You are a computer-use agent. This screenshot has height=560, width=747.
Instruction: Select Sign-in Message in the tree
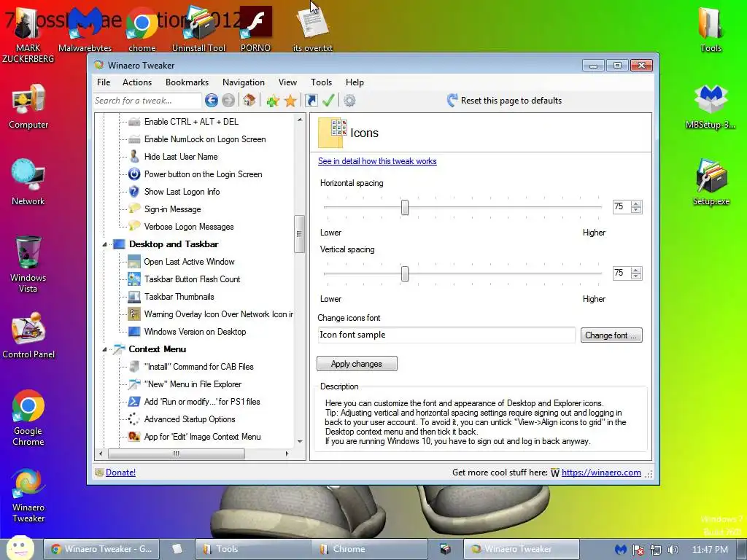(172, 209)
